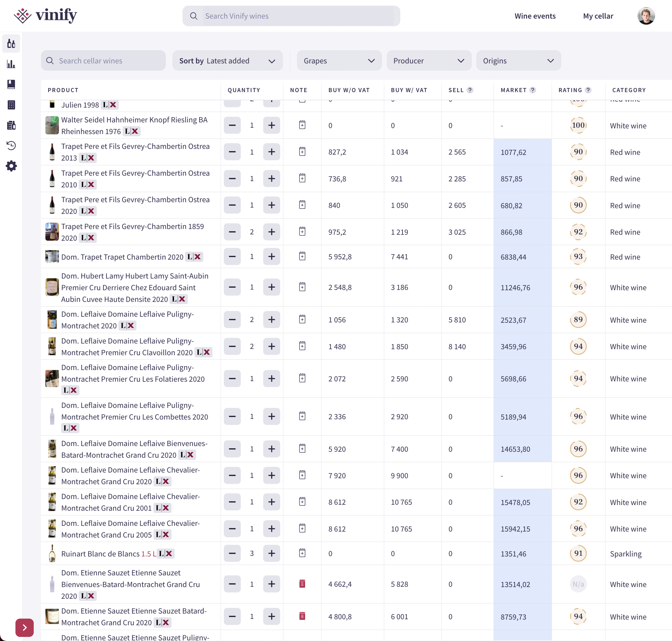The image size is (672, 641).
Task: Expand the red sidebar arrow button
Action: [x=25, y=627]
